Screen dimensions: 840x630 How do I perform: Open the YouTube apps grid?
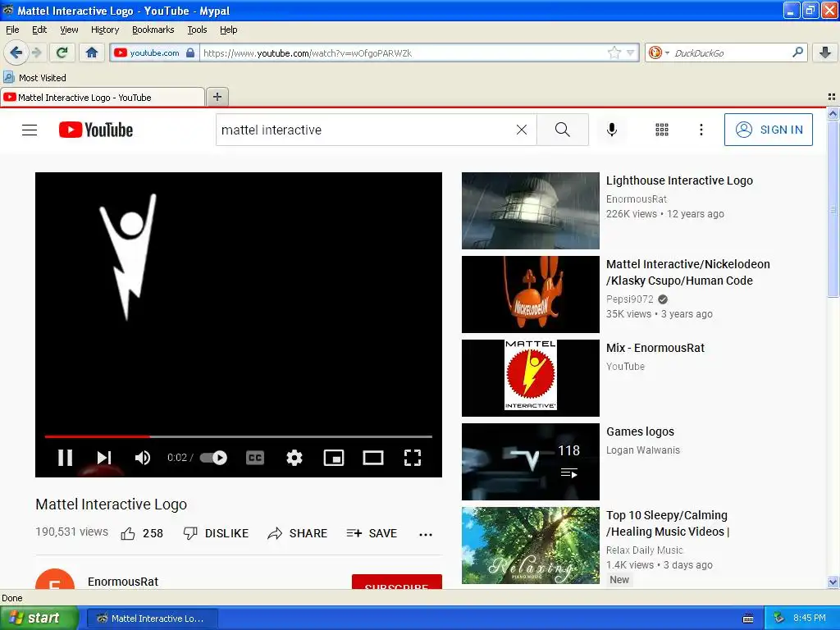point(662,130)
